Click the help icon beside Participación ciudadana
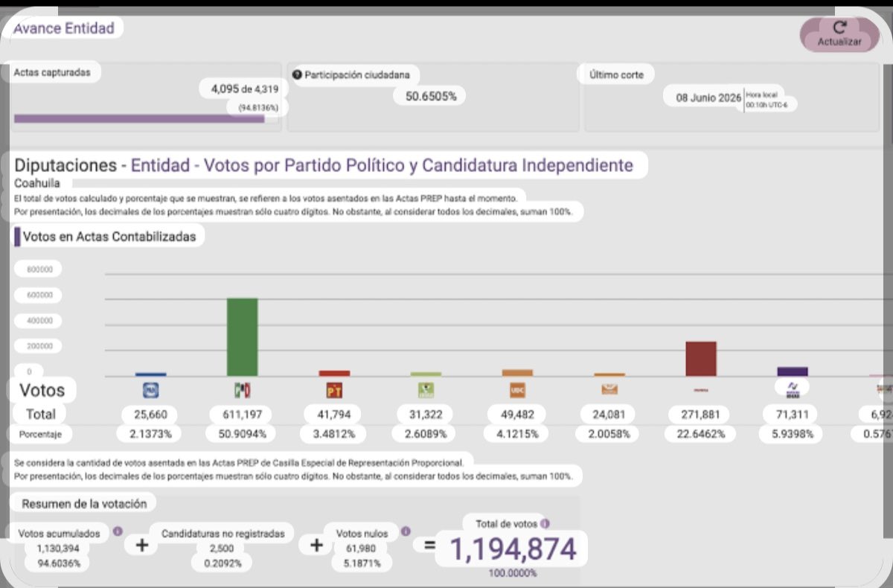 point(297,75)
